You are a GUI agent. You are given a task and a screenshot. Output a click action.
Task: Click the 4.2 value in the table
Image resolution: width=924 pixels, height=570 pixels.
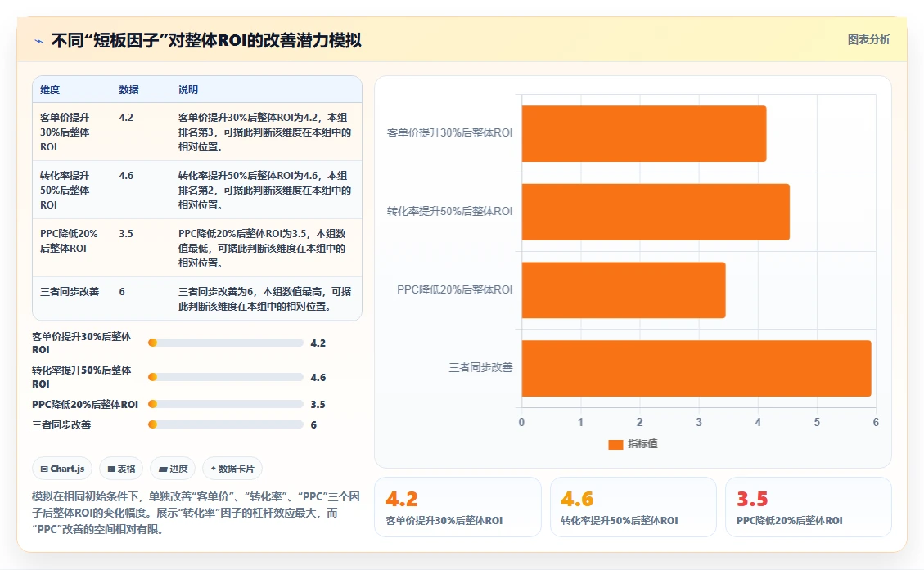126,117
